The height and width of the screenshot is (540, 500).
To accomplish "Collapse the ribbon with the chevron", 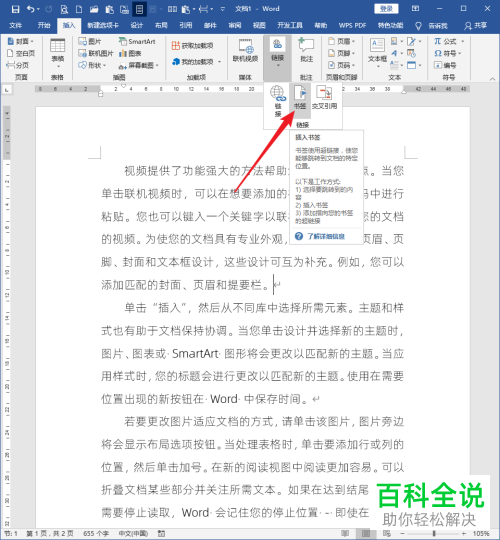I will click(x=492, y=79).
